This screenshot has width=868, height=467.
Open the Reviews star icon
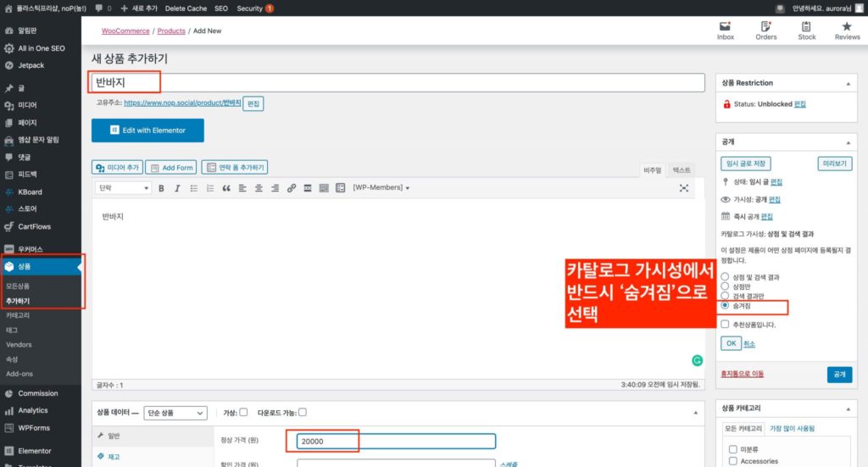(847, 31)
